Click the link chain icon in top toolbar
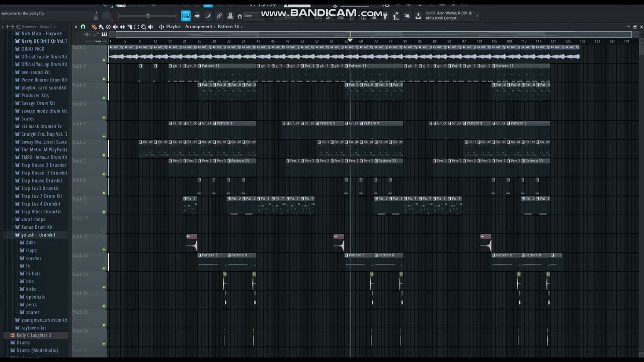Image resolution: width=644 pixels, height=362 pixels. (x=219, y=16)
